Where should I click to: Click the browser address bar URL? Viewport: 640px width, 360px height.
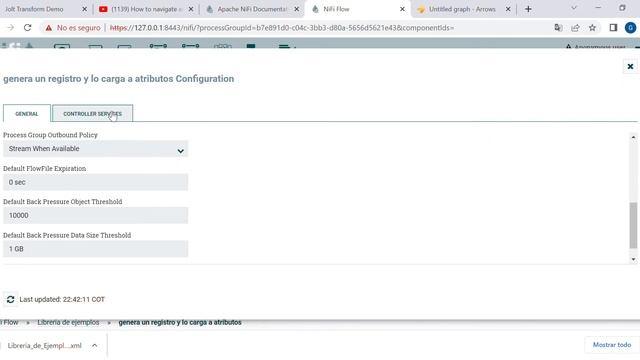pyautogui.click(x=282, y=28)
